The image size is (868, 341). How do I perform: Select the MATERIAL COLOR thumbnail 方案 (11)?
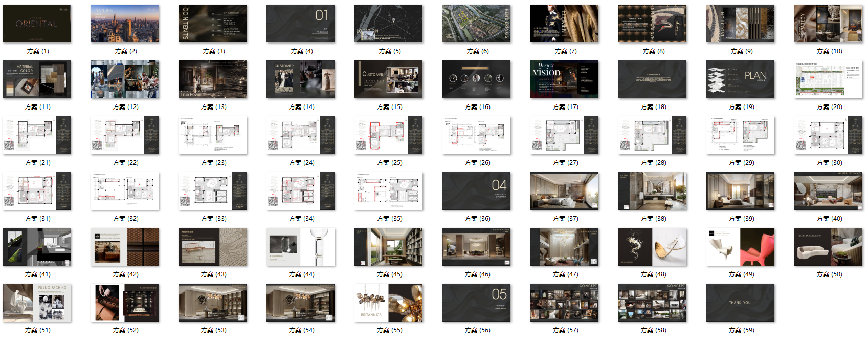pos(37,79)
